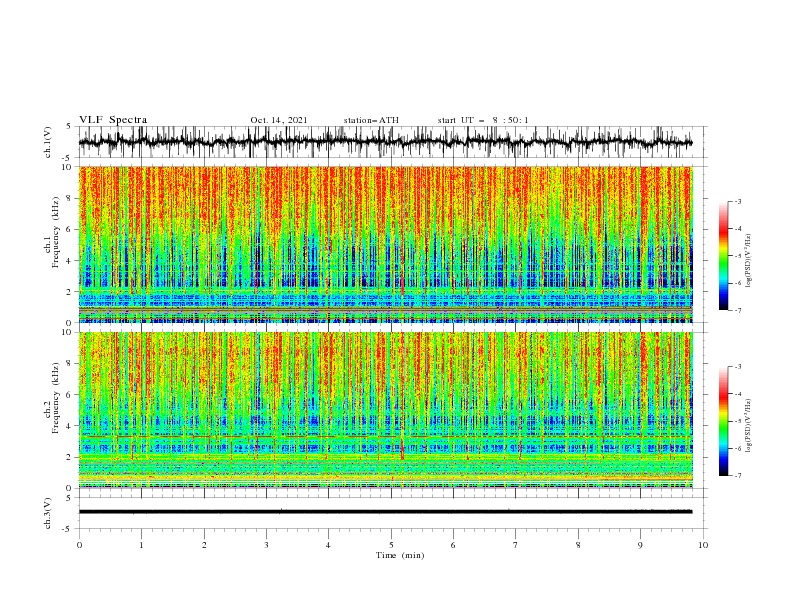792x612 pixels.
Task: Click the '-7' tick on ch.1 colorbar
Action: tap(737, 310)
